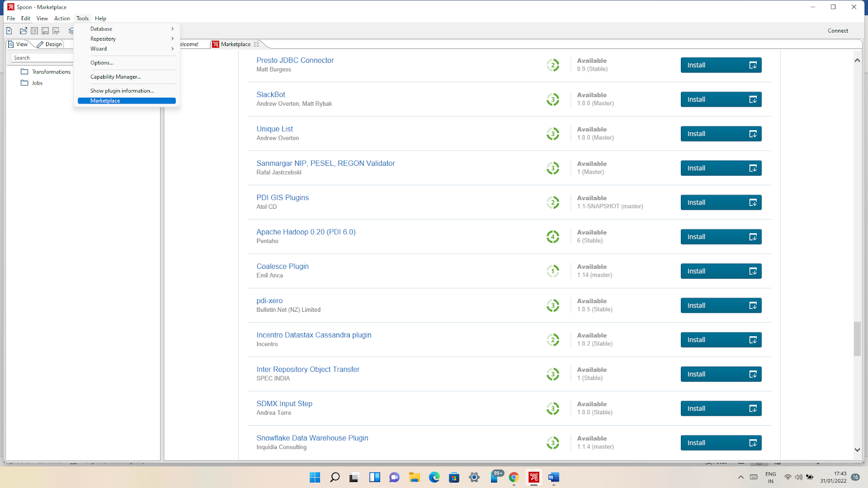
Task: Click the Open file toolbar icon
Action: click(23, 31)
